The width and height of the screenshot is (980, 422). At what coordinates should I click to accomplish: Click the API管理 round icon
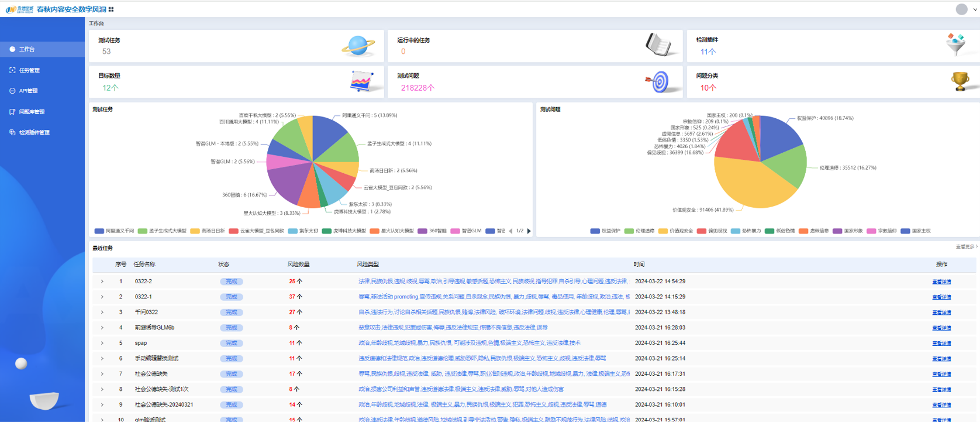click(x=12, y=91)
